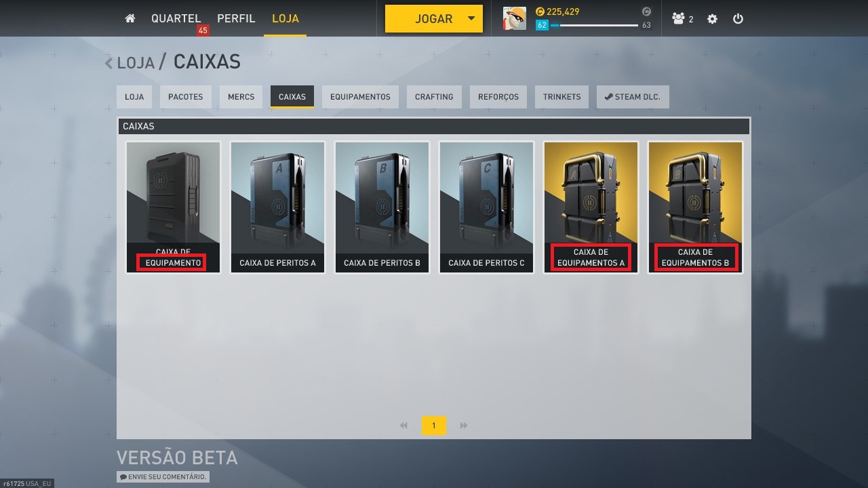Select the Caixa de Peritos B crate
Viewport: 868px width, 488px height.
pyautogui.click(x=382, y=207)
